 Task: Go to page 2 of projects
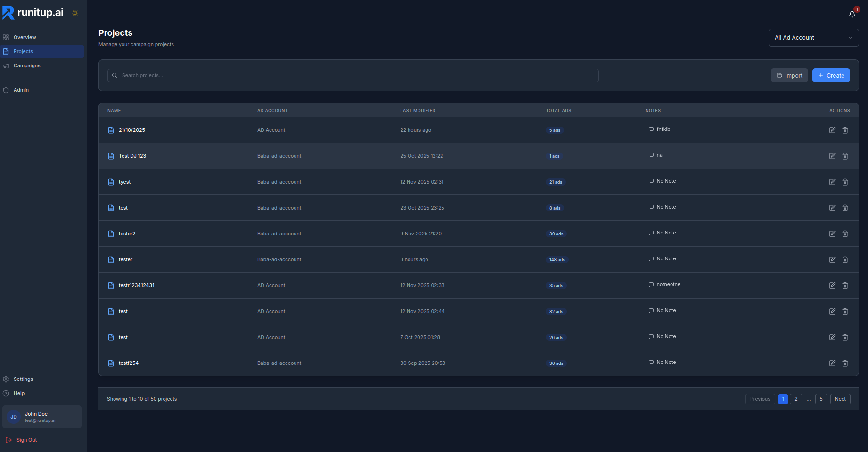coord(796,399)
